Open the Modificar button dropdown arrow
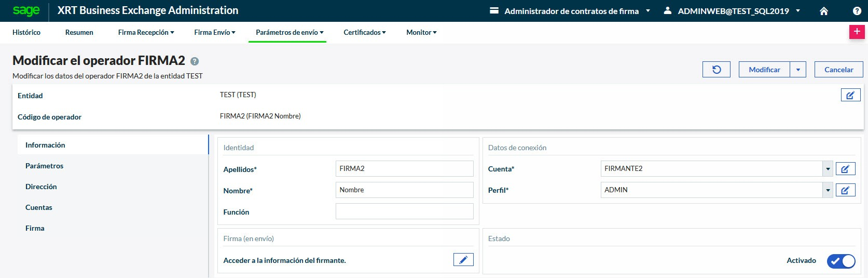Viewport: 868px width, 278px height. point(798,70)
